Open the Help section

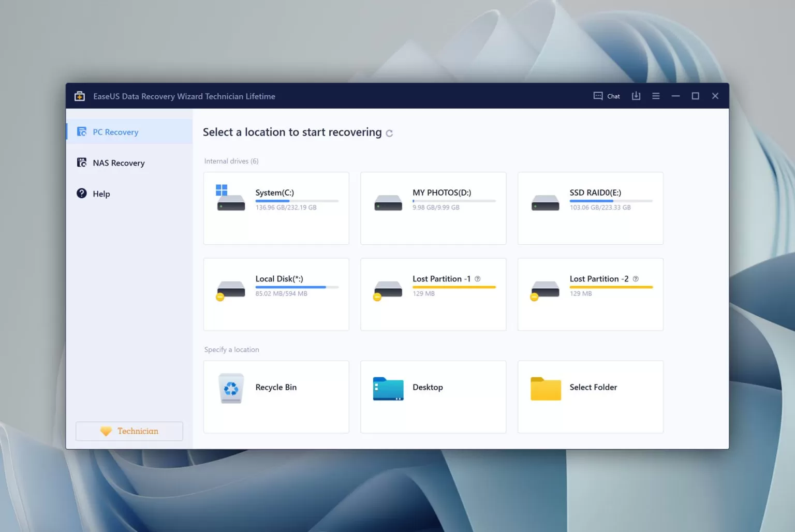[x=129, y=194]
